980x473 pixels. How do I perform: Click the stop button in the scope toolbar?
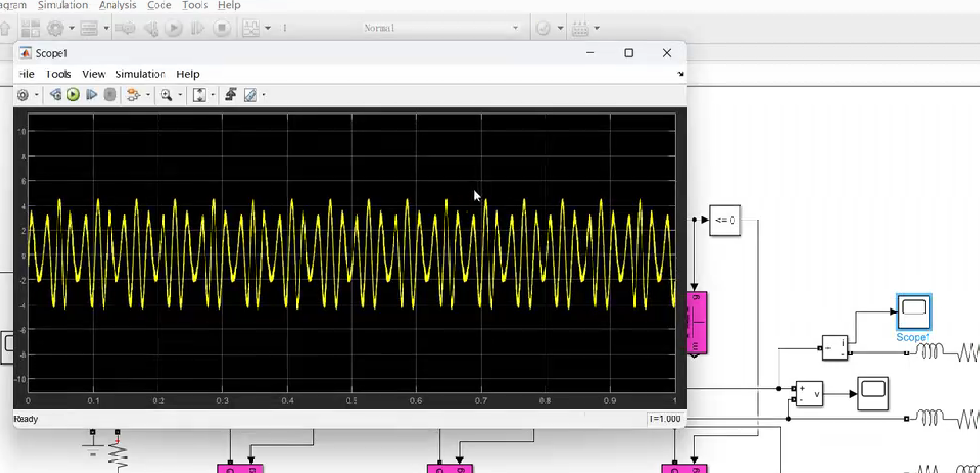[110, 95]
